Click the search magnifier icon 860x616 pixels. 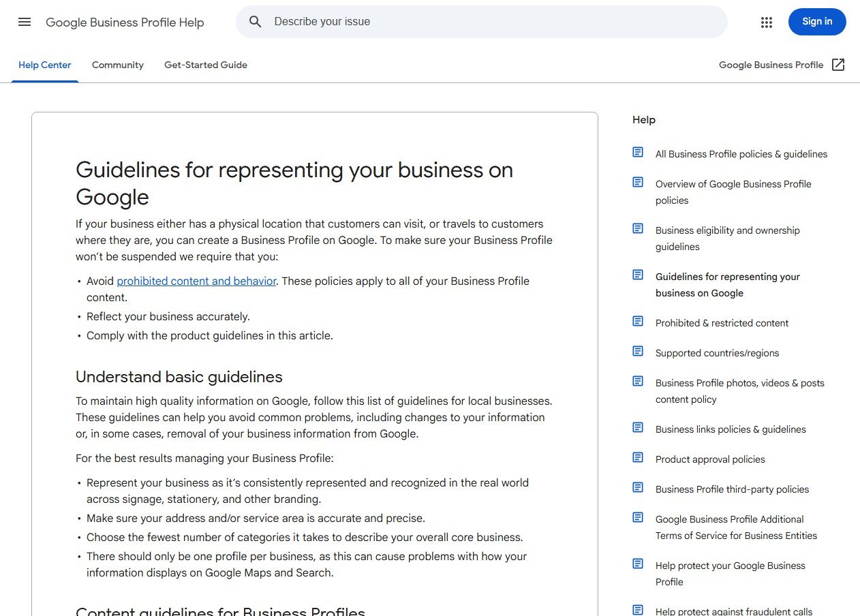coord(256,22)
